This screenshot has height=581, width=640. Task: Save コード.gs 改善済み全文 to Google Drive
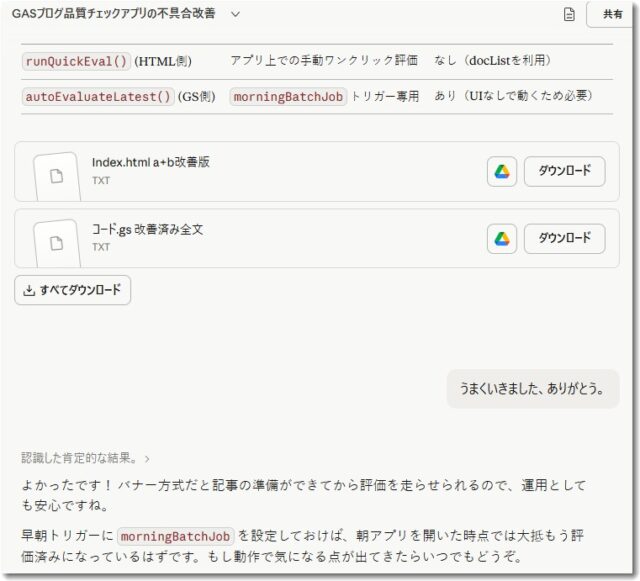502,239
